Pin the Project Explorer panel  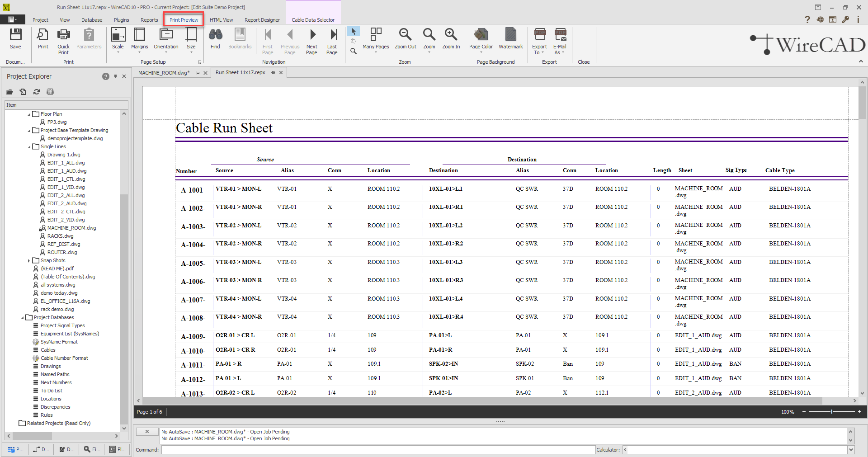point(115,76)
